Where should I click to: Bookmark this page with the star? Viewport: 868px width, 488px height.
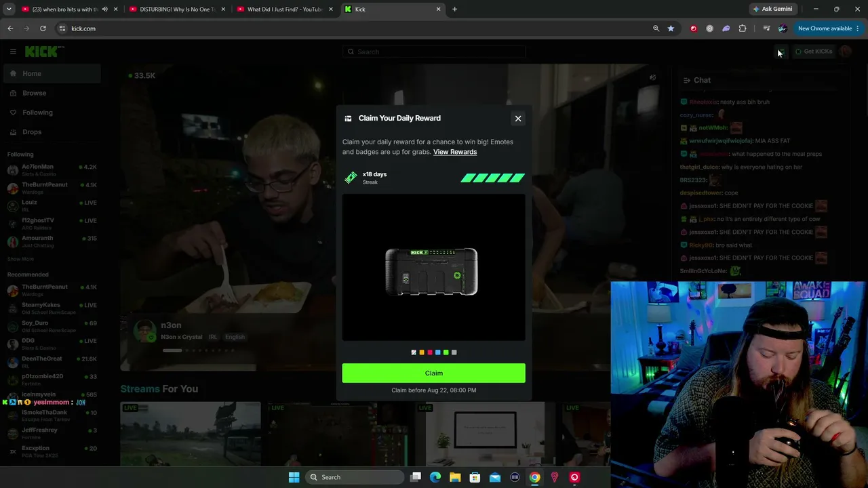(x=671, y=28)
